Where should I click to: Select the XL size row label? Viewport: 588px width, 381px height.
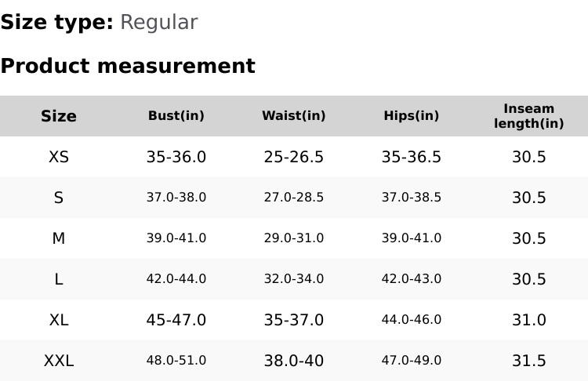coord(59,320)
